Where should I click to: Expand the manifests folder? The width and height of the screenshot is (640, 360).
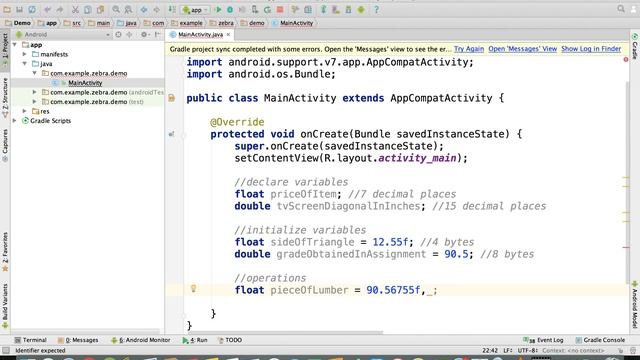[x=25, y=54]
